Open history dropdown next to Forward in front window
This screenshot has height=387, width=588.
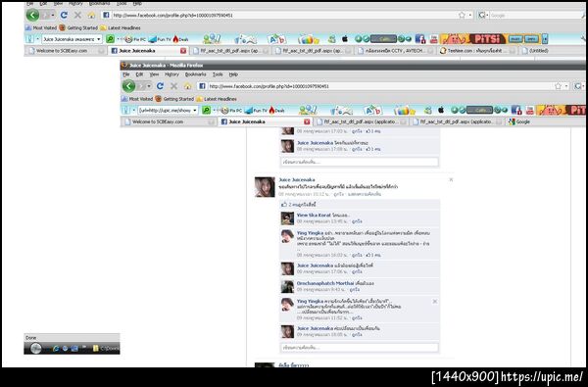pyautogui.click(x=149, y=86)
